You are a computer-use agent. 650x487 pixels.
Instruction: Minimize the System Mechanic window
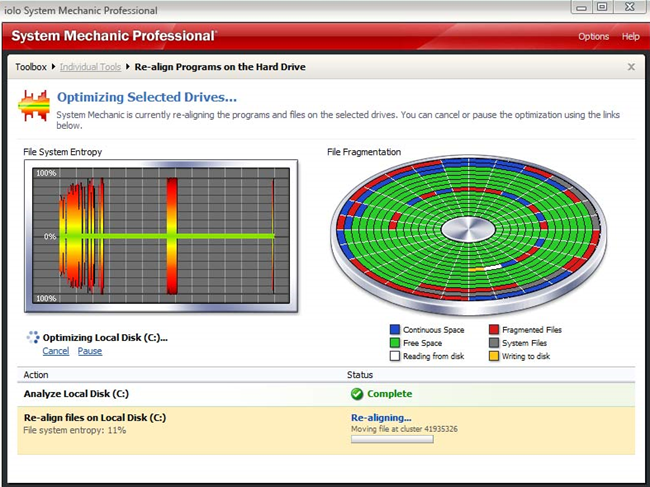[x=582, y=7]
